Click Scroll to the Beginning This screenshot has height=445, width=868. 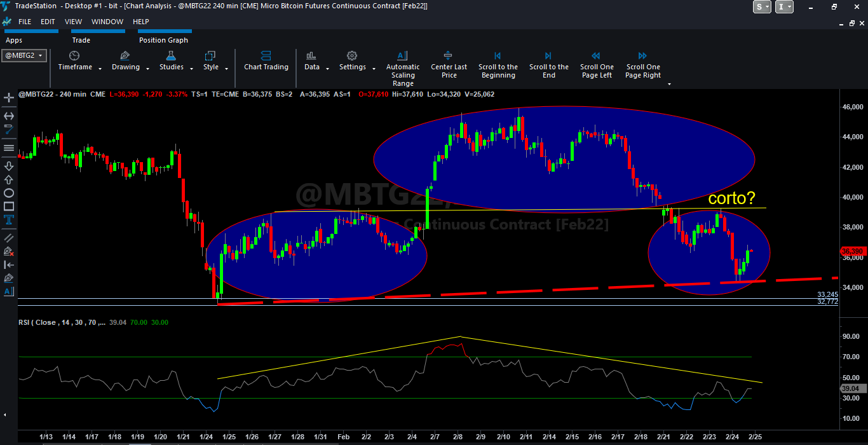[498, 65]
